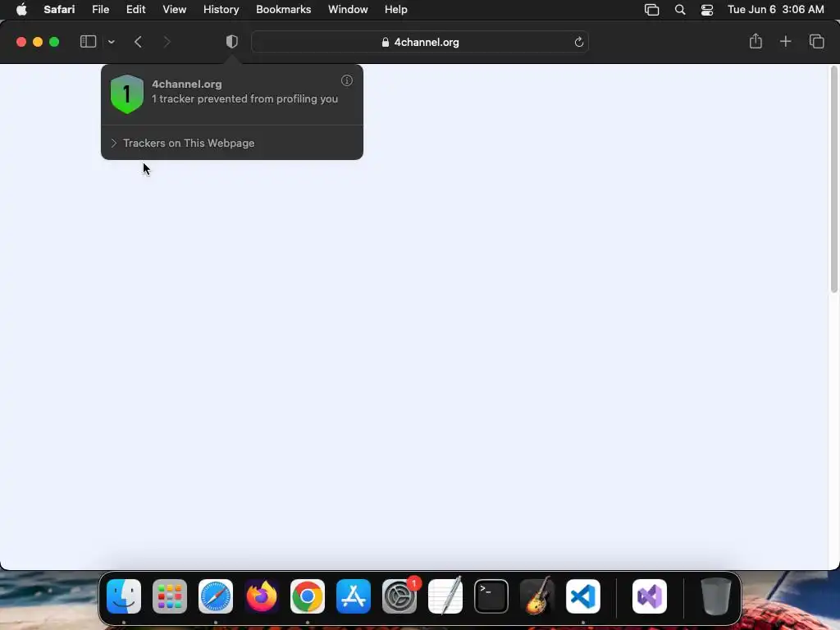Open Spotlight search in menu bar
The width and height of the screenshot is (840, 630).
coord(680,10)
